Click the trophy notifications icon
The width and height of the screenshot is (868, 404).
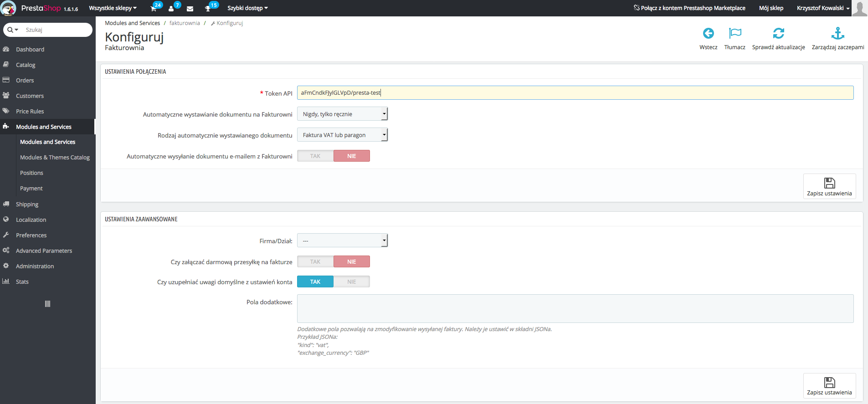click(x=208, y=8)
